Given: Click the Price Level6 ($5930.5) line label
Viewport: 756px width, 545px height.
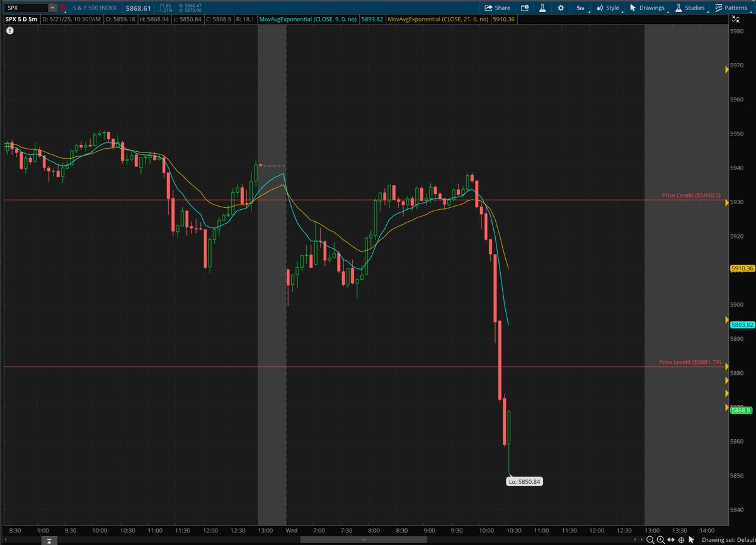Looking at the screenshot, I should [x=691, y=196].
